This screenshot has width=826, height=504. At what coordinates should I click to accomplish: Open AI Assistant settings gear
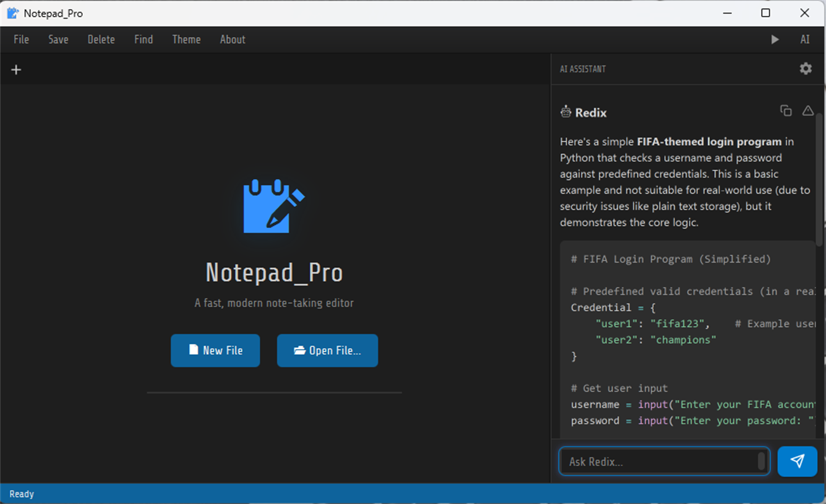(806, 69)
